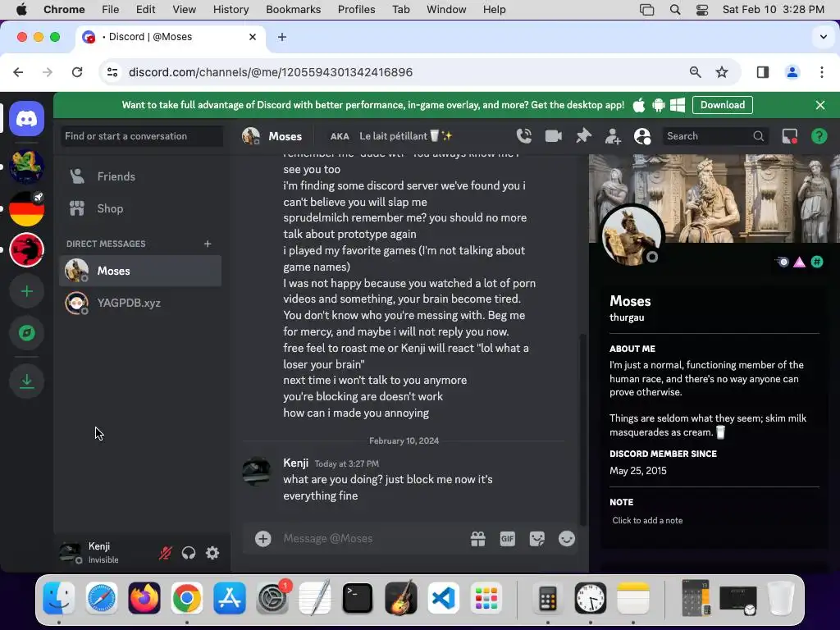
Task: Upload a file with plus button
Action: tap(262, 538)
